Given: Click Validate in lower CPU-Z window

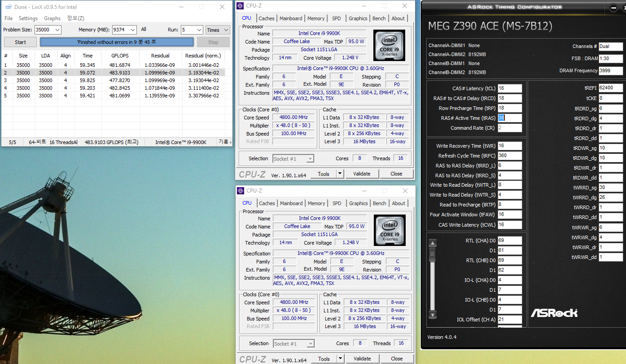Looking at the screenshot, I should pyautogui.click(x=362, y=359).
